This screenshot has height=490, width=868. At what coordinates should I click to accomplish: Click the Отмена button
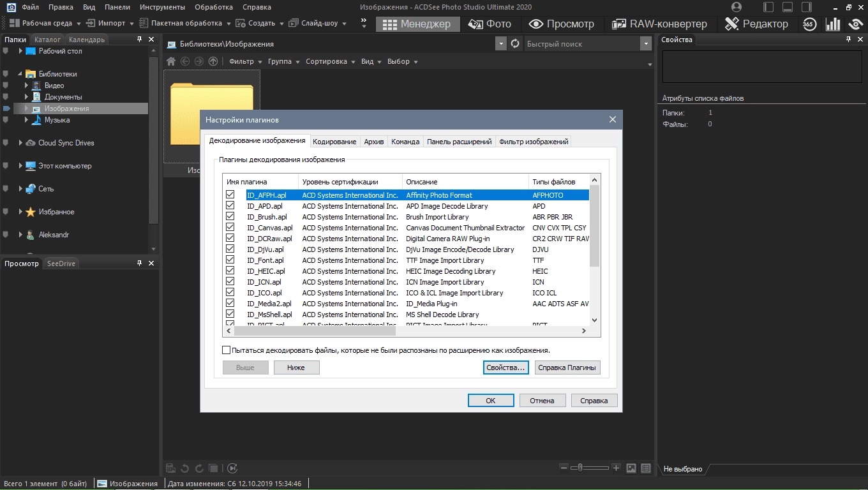[542, 401]
